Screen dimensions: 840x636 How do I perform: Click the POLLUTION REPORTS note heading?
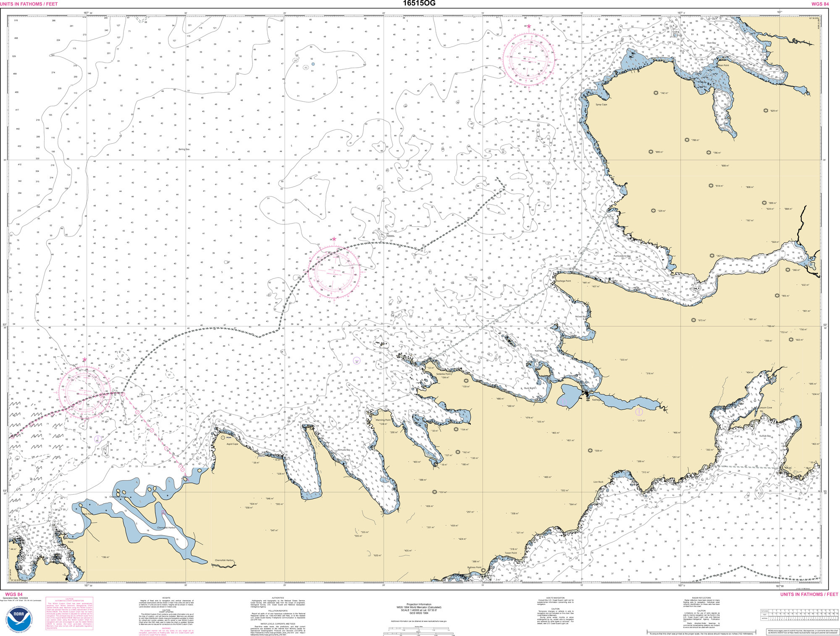click(x=278, y=611)
